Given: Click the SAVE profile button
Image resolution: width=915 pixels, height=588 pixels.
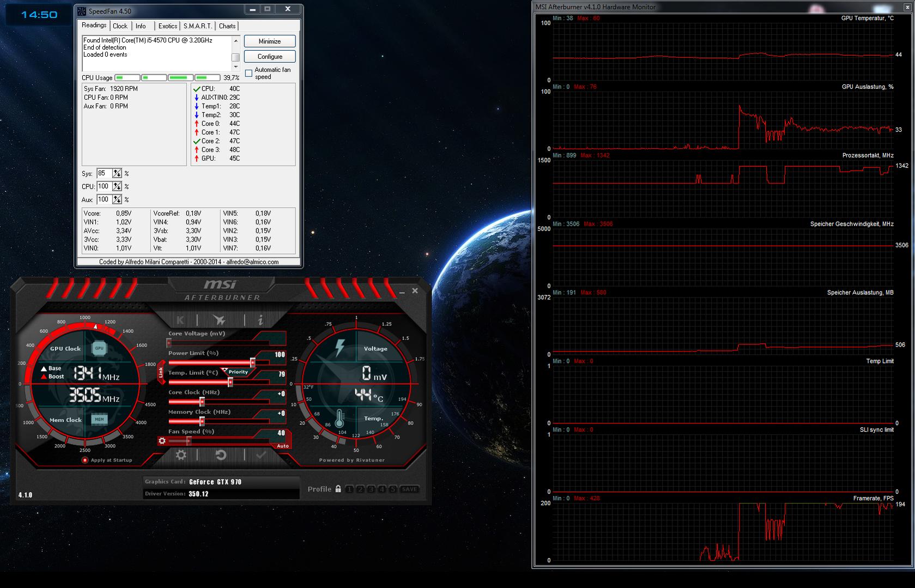Looking at the screenshot, I should [410, 489].
